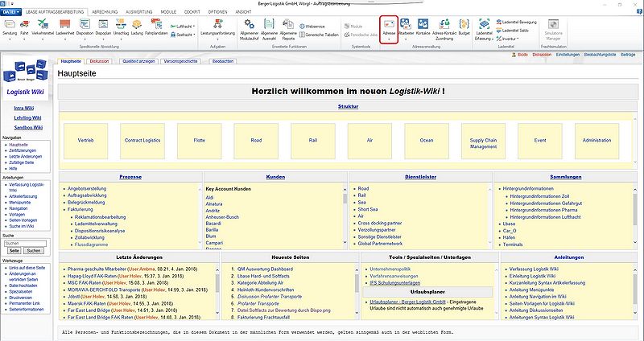This screenshot has height=341, width=644.
Task: Click the Mitarbeiter ribbon icon
Action: [406, 24]
